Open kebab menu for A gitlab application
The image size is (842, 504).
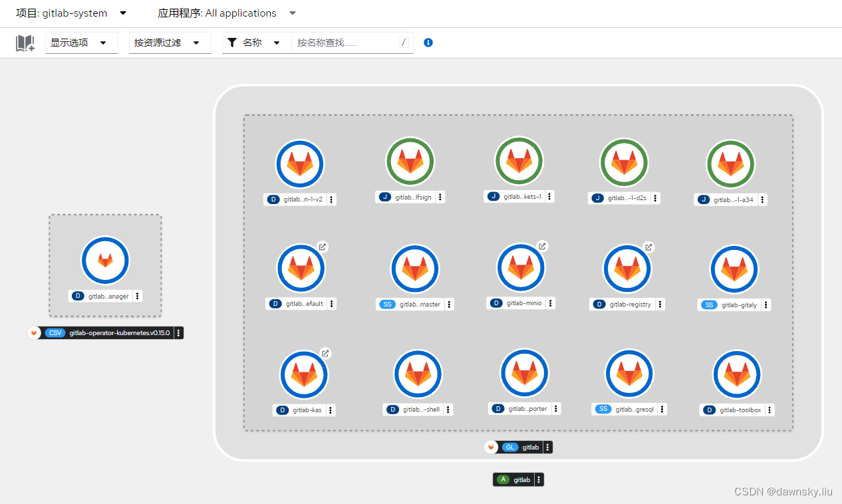(x=539, y=479)
